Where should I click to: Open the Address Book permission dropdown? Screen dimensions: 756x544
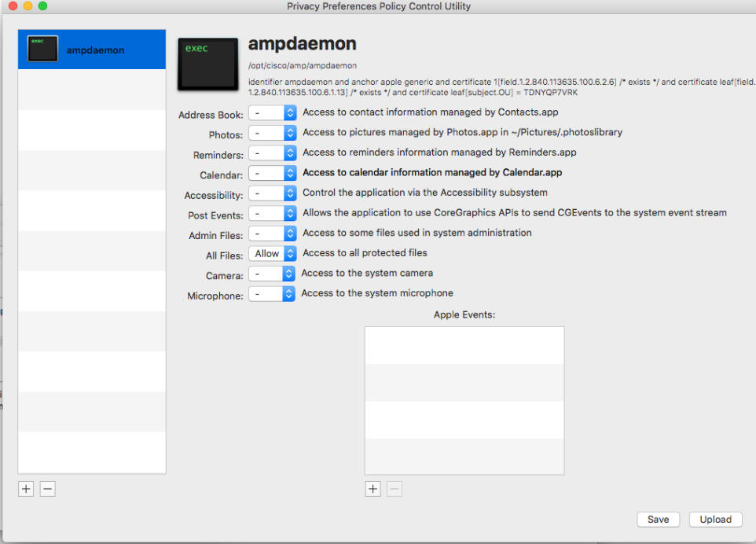point(273,113)
